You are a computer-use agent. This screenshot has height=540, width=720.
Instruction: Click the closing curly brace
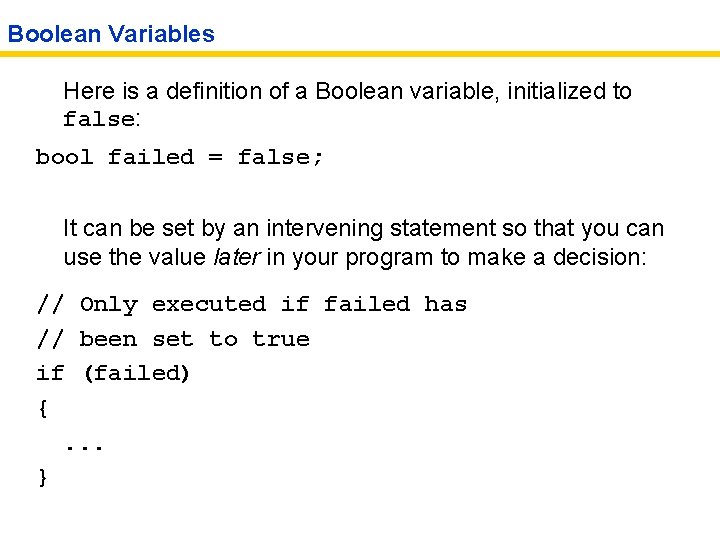[x=42, y=477]
